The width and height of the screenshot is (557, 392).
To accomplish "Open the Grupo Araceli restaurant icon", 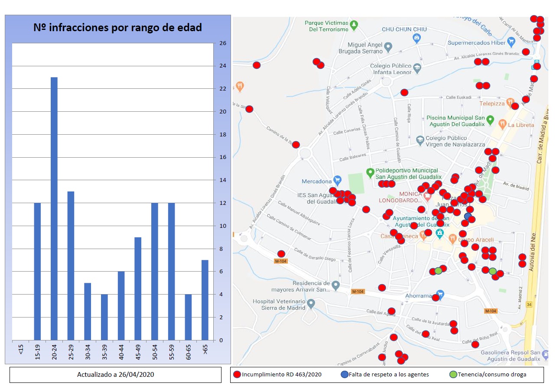I will 453,238.
